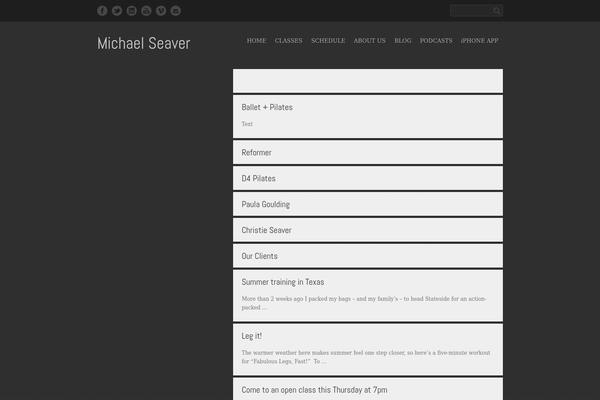
Task: Click the email envelope icon
Action: [x=132, y=11]
